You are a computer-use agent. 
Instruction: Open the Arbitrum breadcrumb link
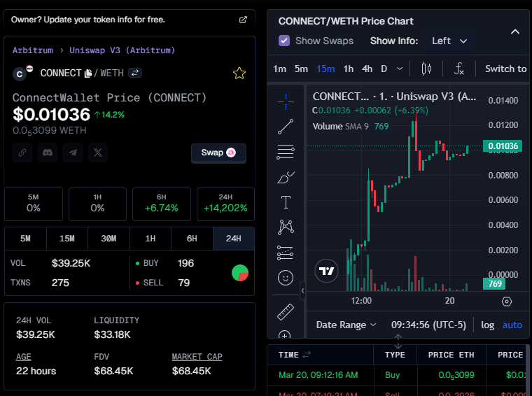pos(32,50)
